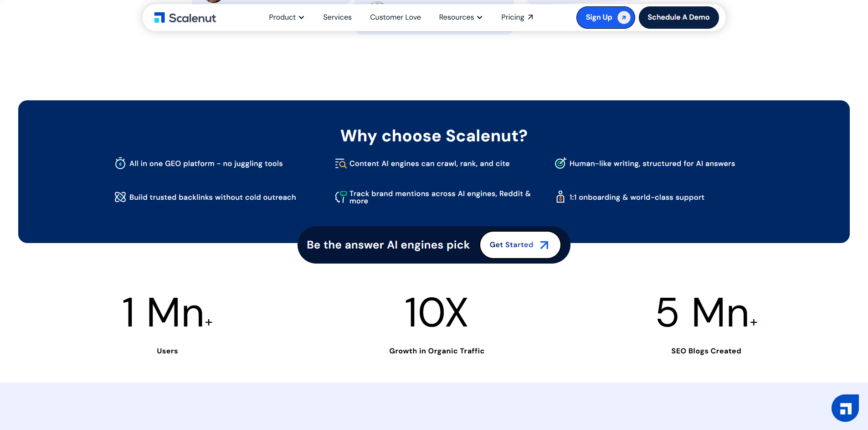This screenshot has width=868, height=430.
Task: Click the brand mentions chat icon
Action: (x=340, y=197)
